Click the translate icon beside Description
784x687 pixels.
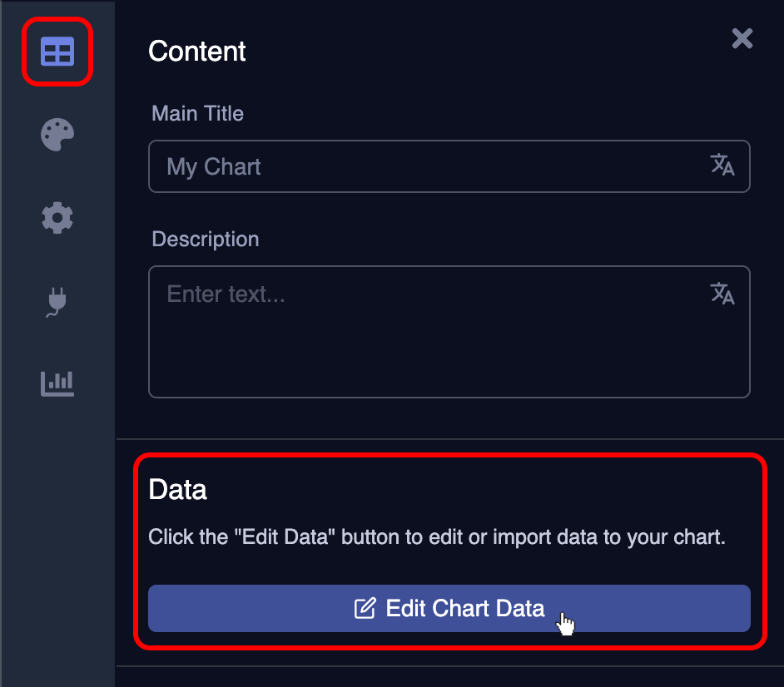723,293
